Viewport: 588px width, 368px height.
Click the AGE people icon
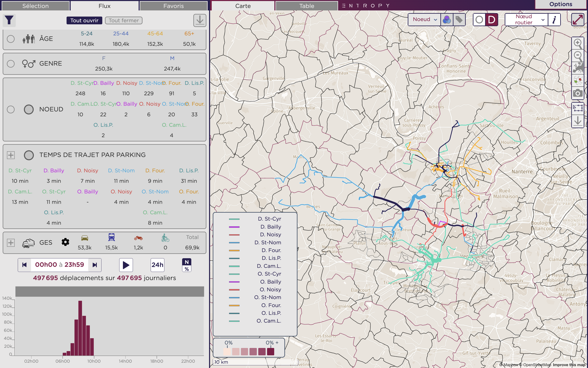coord(29,39)
